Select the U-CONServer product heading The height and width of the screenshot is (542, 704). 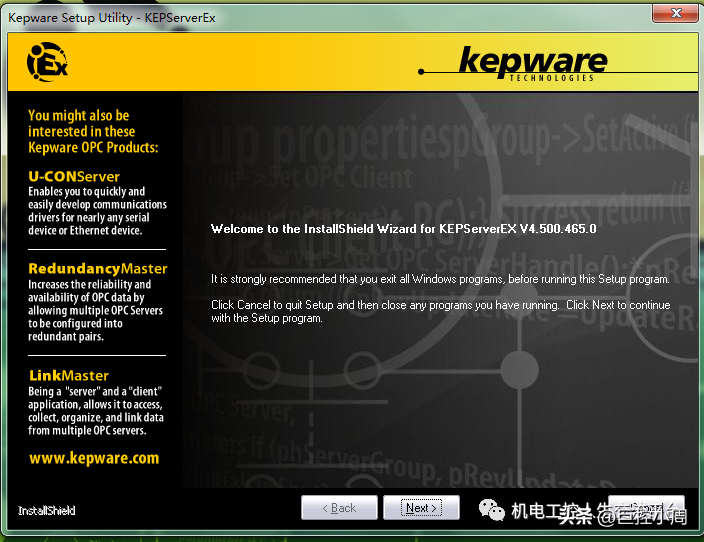[74, 176]
